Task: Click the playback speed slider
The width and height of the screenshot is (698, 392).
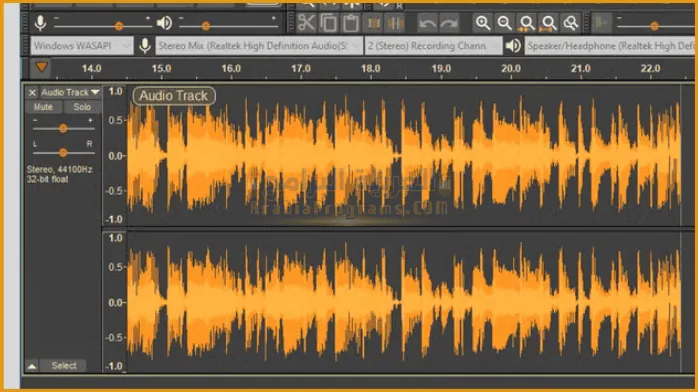Action: tap(657, 26)
